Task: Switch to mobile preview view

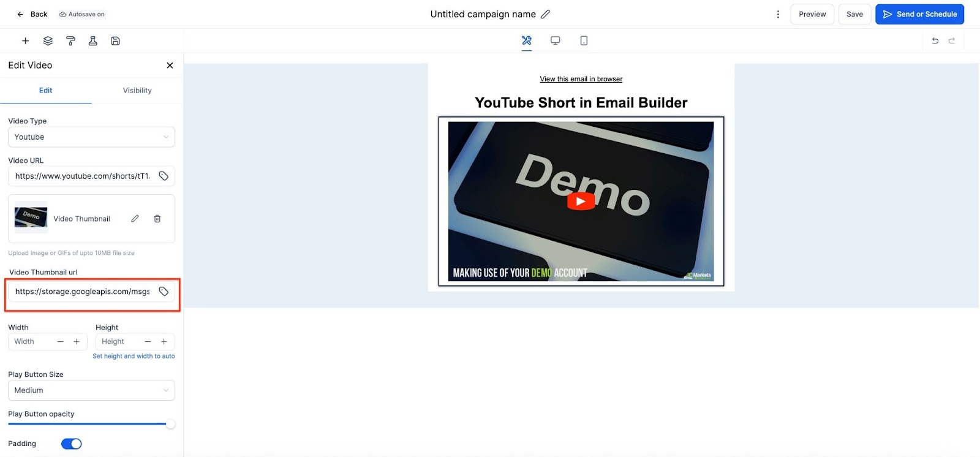Action: [584, 40]
